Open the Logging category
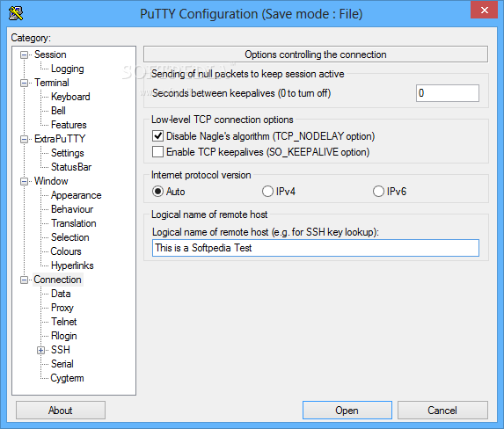 (x=67, y=69)
